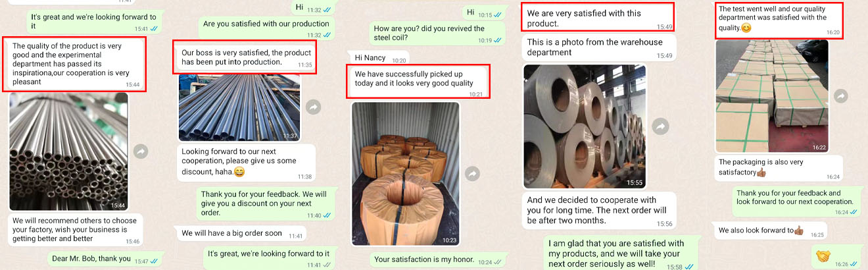Select 'Hi Nancy' message bubble
Viewport: 868px width, 270px height.
click(x=377, y=58)
